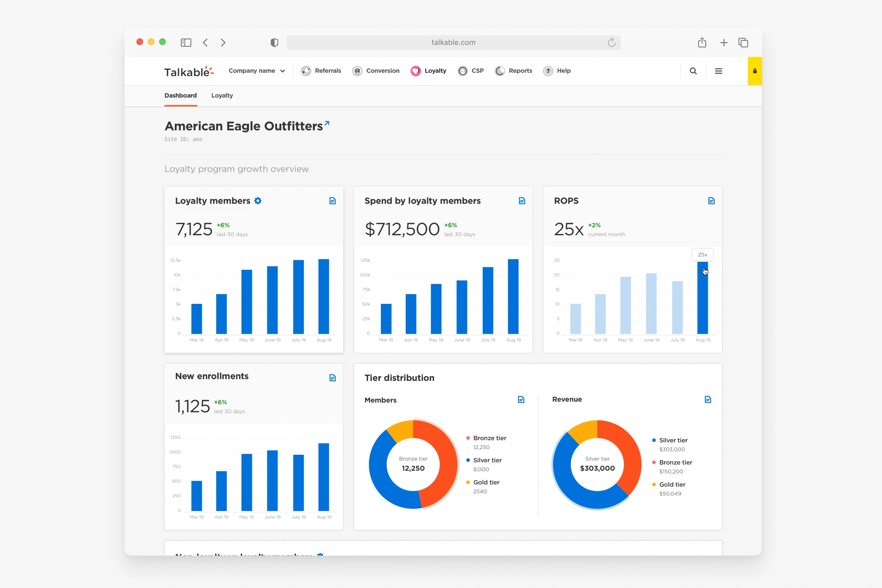Open the browser share icon
This screenshot has width=882, height=588.
click(702, 42)
